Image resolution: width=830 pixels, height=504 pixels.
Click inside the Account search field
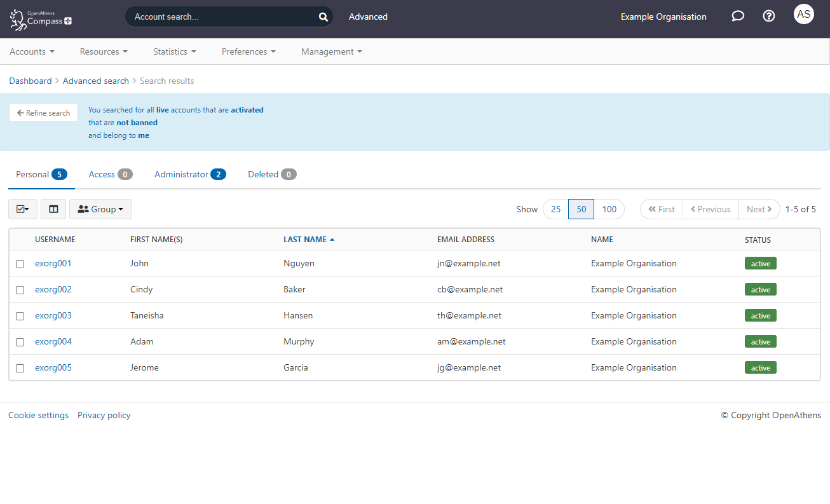click(222, 17)
